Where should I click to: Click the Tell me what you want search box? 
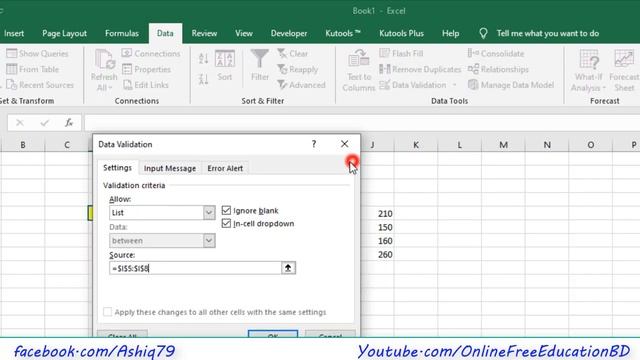[x=548, y=33]
